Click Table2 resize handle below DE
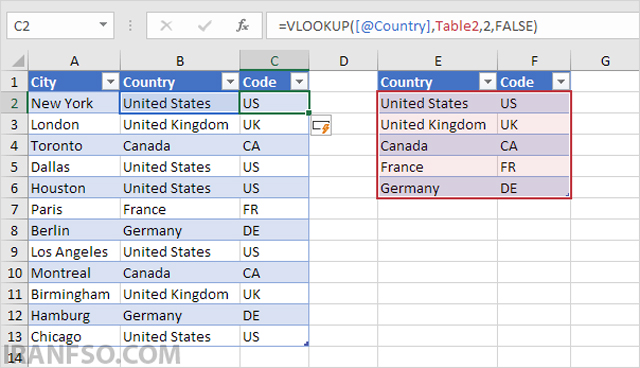The image size is (640, 368). (x=567, y=195)
